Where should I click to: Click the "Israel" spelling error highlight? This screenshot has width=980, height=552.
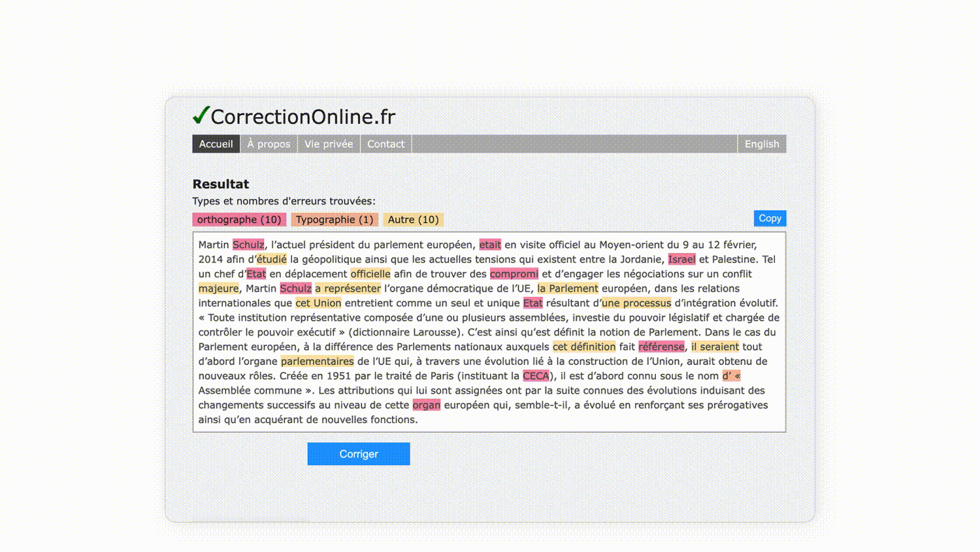682,258
